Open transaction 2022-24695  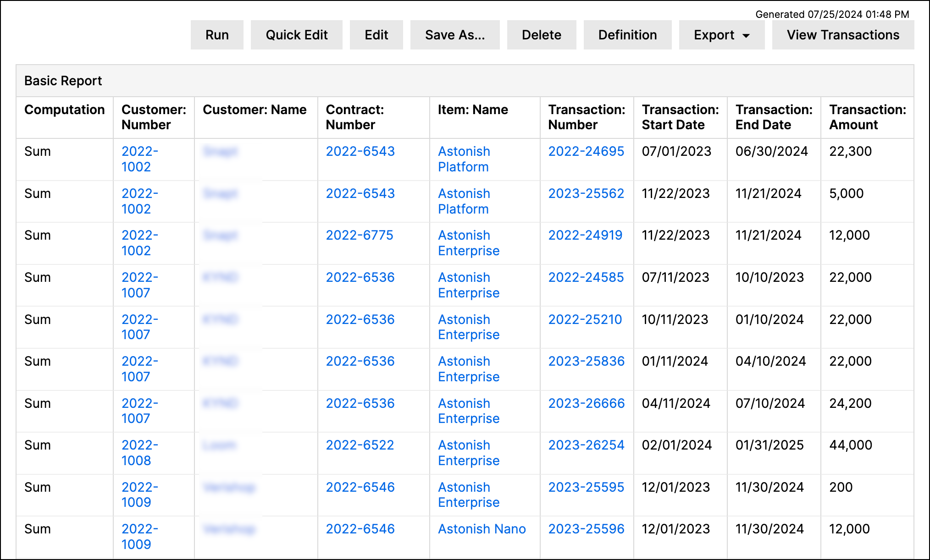pyautogui.click(x=586, y=151)
